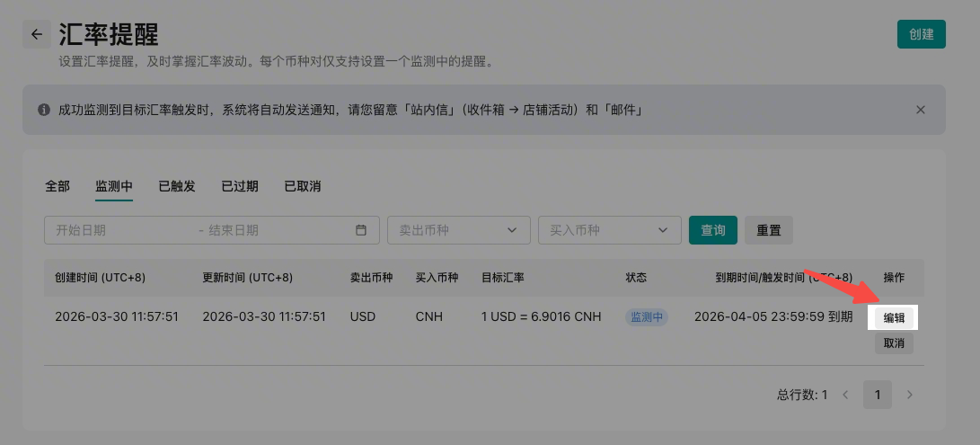Show the 已过期 tab
Image resolution: width=980 pixels, height=445 pixels.
pos(240,186)
